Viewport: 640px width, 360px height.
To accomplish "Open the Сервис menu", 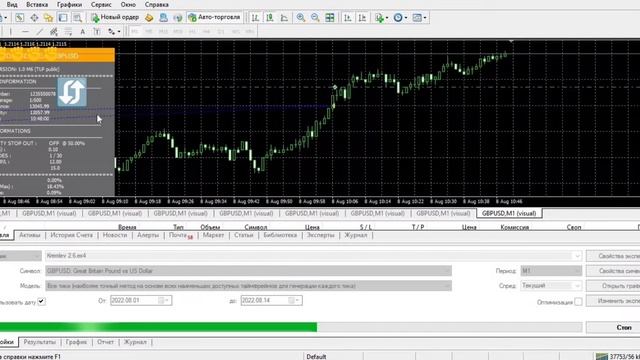I will pyautogui.click(x=101, y=4).
